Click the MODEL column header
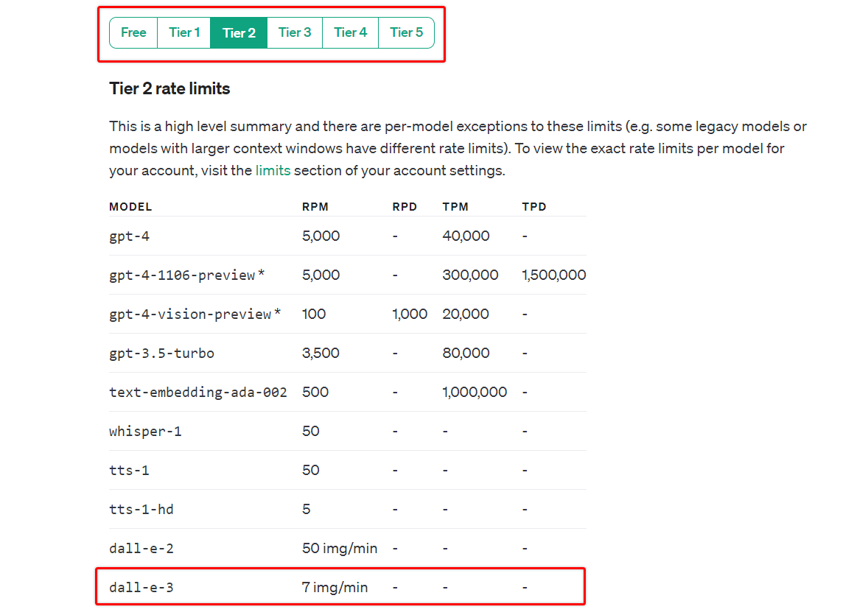Screen dimensions: 868x615 tap(130, 207)
